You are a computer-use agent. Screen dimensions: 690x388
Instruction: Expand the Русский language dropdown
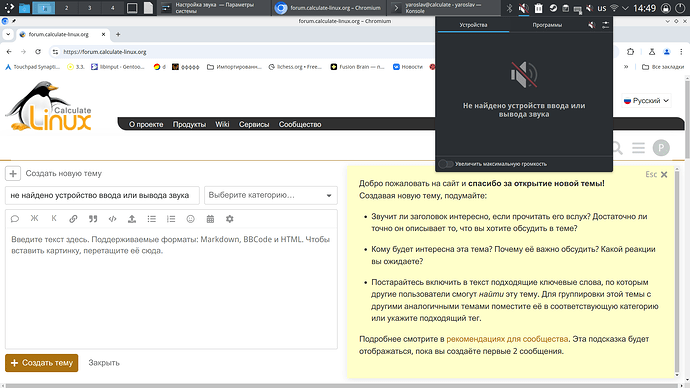[x=646, y=101]
